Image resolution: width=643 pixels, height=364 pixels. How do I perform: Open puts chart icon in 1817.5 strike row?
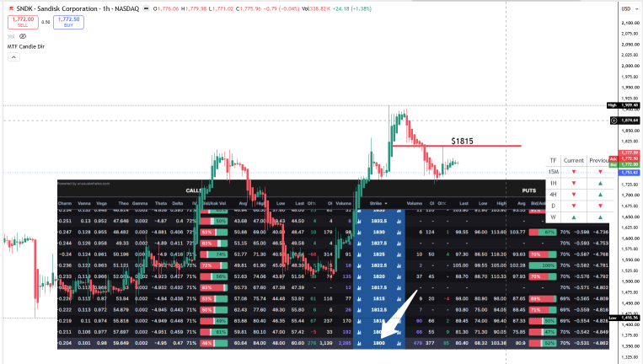coord(399,288)
